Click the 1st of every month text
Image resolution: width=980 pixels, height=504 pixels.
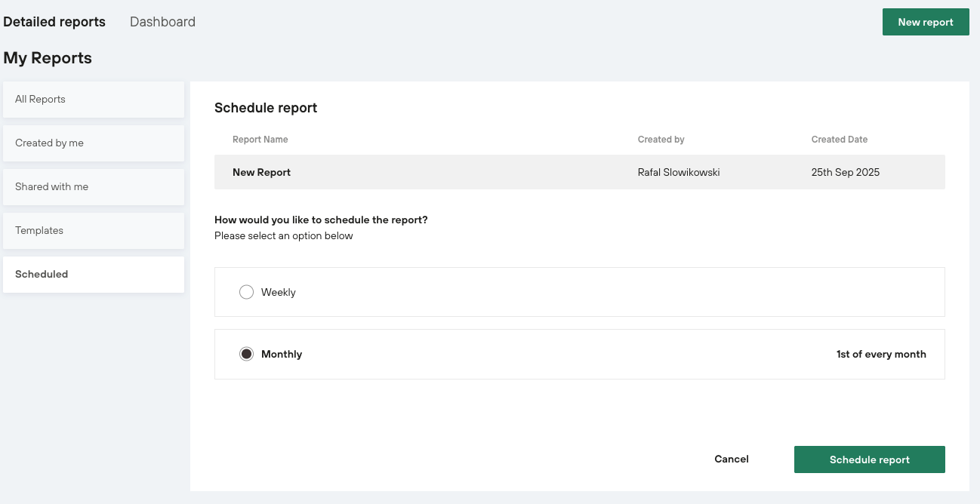point(880,354)
